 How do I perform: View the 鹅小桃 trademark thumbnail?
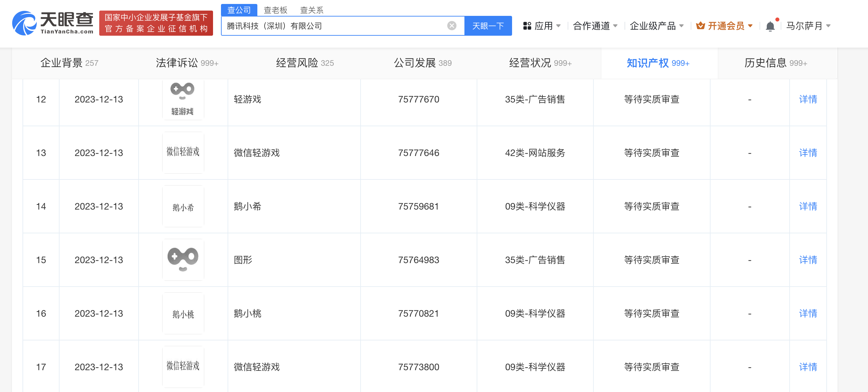(183, 314)
